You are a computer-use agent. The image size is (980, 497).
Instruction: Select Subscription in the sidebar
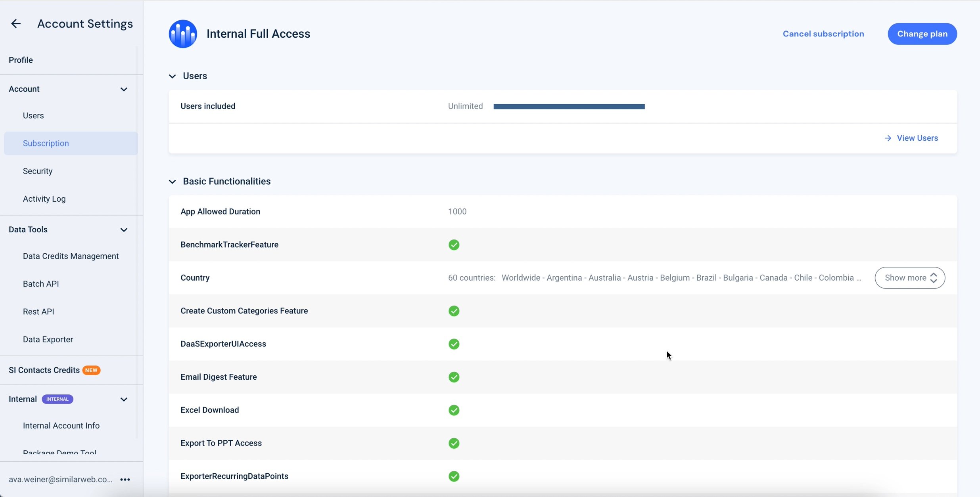click(71, 143)
